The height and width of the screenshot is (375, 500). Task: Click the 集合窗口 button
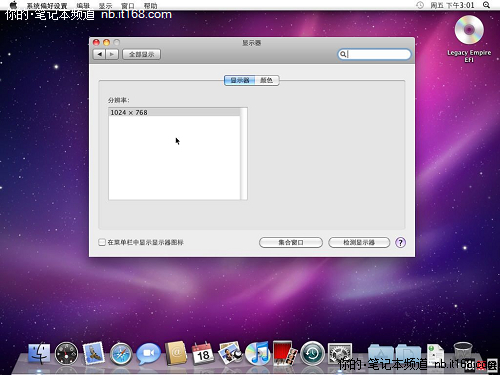click(291, 242)
